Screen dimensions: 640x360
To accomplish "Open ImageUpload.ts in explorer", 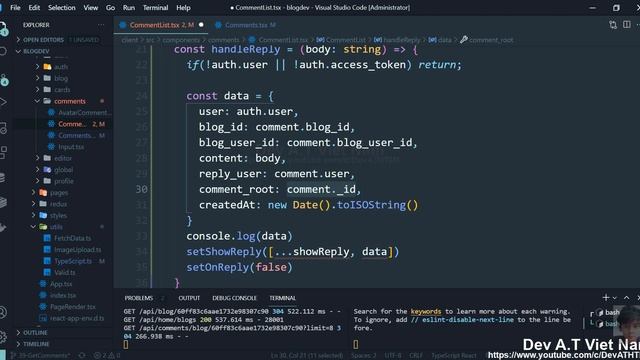I will (73, 249).
